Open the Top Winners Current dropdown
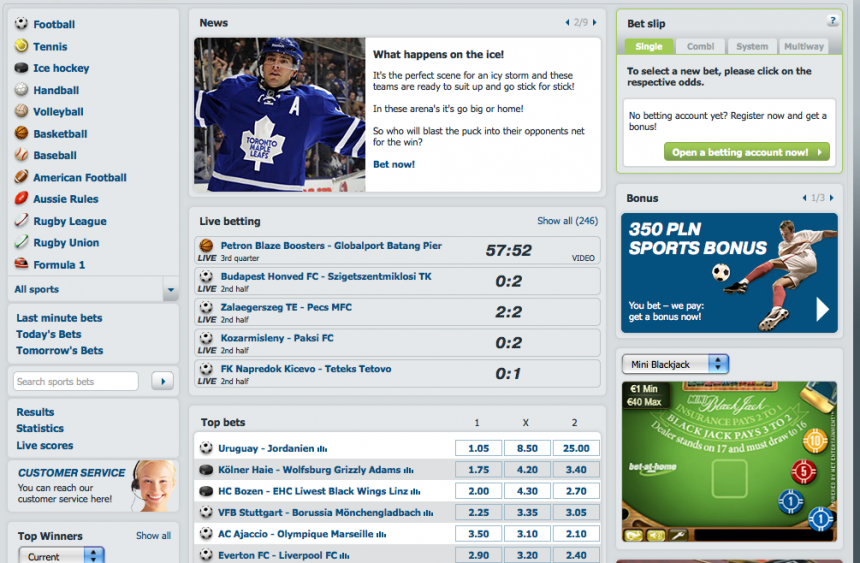 (x=61, y=555)
